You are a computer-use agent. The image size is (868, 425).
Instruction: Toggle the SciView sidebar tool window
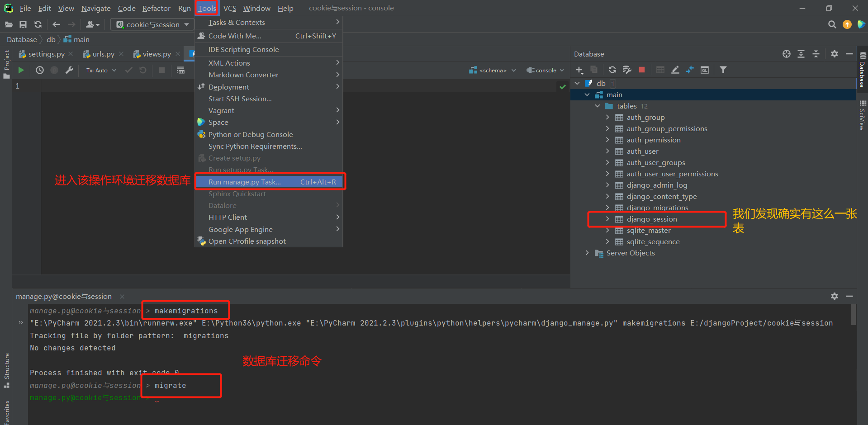862,115
